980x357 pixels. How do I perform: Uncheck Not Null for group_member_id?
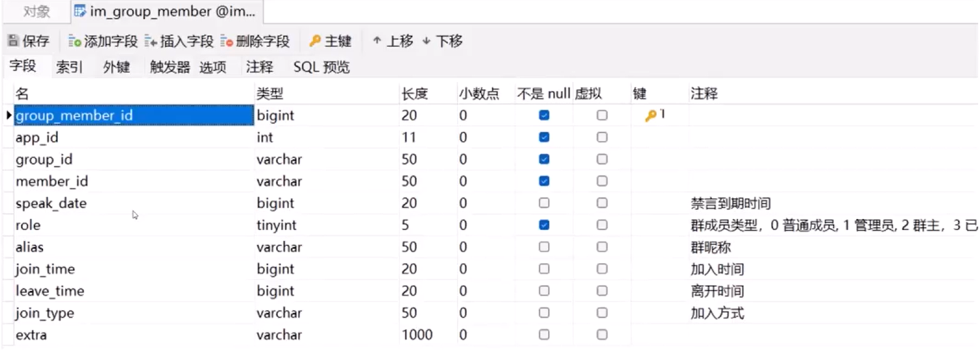pos(544,115)
